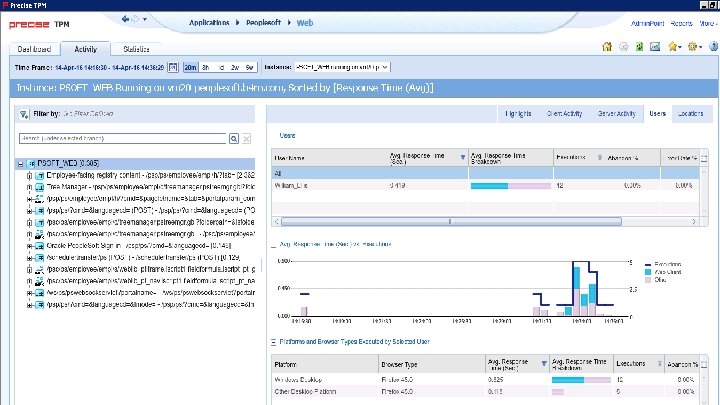
Task: Select the Other Desktop Platform row
Action: click(485, 392)
